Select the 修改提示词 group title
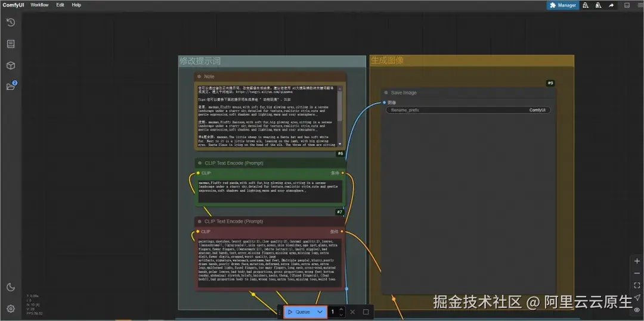This screenshot has width=644, height=321. pyautogui.click(x=200, y=61)
